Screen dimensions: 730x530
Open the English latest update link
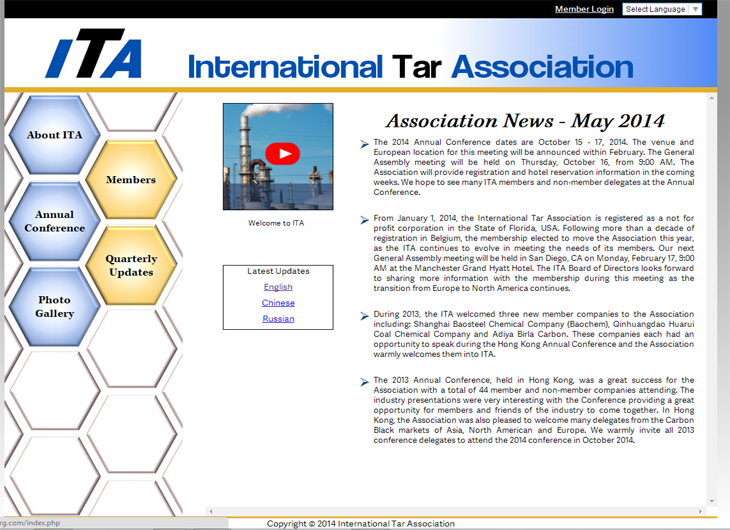(278, 287)
